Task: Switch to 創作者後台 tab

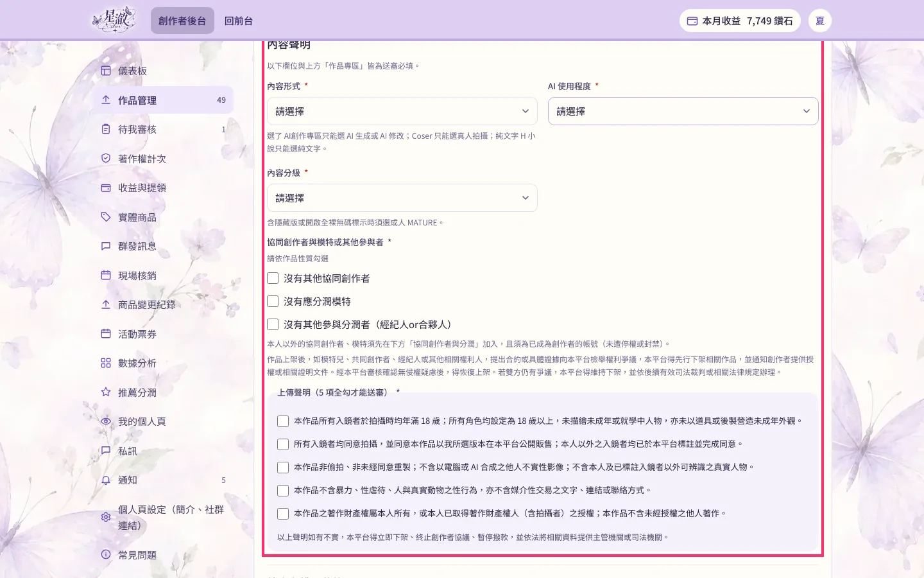Action: (x=182, y=21)
